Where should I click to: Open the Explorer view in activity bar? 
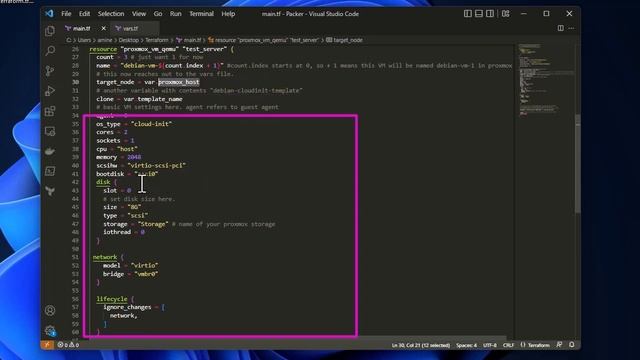50,31
